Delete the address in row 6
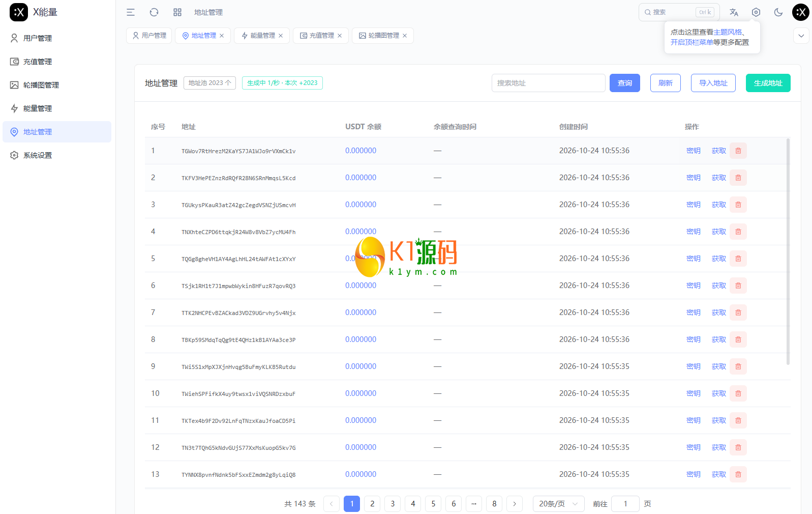This screenshot has height=514, width=812. pyautogui.click(x=738, y=285)
